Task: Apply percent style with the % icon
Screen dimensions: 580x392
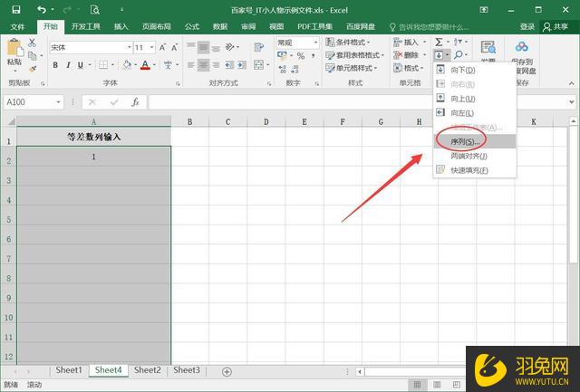Action: coord(301,56)
